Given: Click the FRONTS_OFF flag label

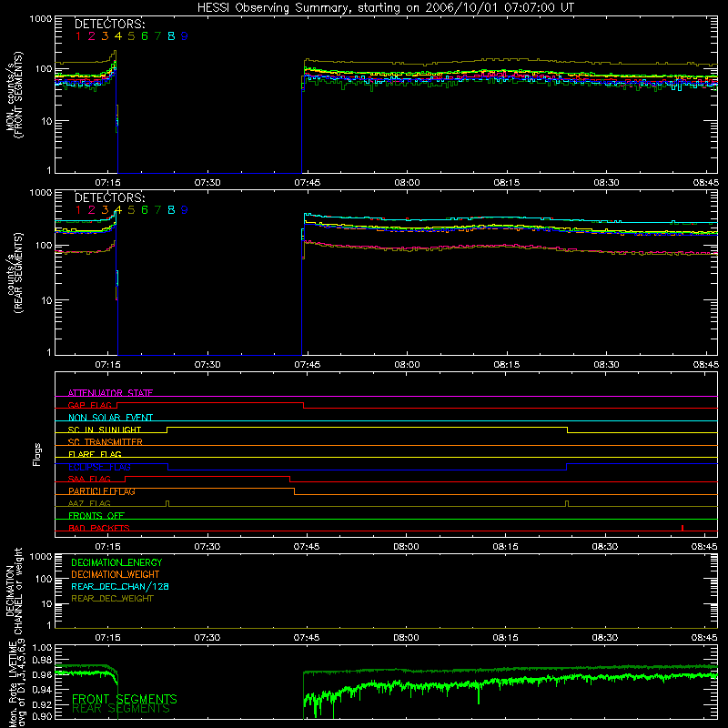Looking at the screenshot, I should pyautogui.click(x=96, y=516).
